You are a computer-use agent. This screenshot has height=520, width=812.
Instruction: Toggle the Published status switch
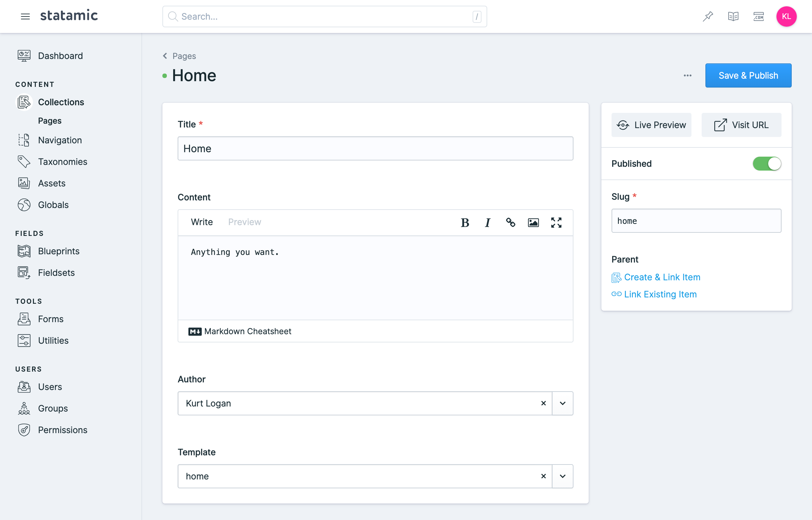[x=768, y=164]
